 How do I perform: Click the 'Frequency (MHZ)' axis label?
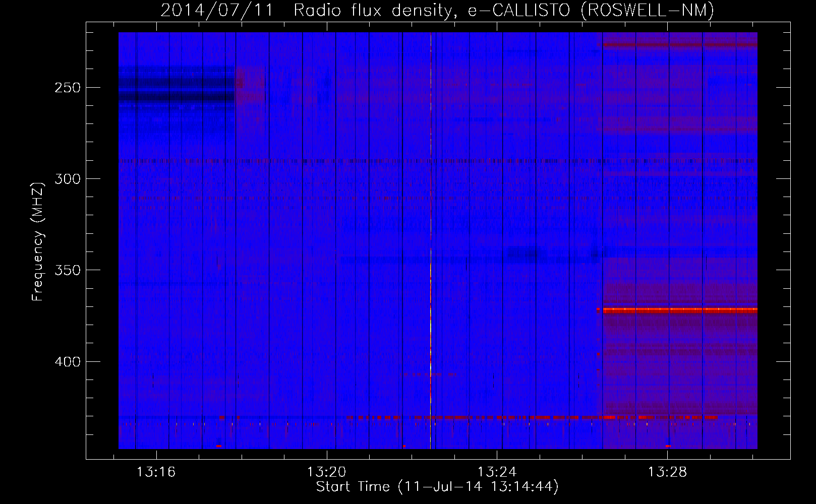[38, 242]
